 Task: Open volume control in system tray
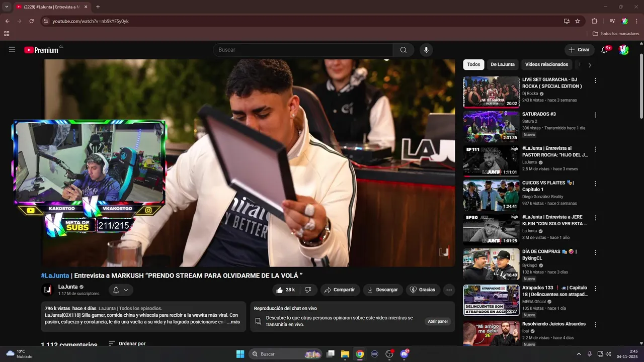608,354
